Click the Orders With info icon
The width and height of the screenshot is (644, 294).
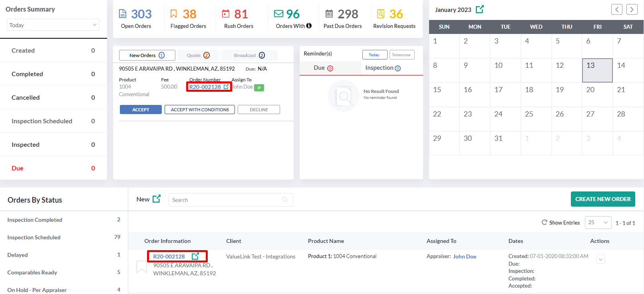[309, 26]
